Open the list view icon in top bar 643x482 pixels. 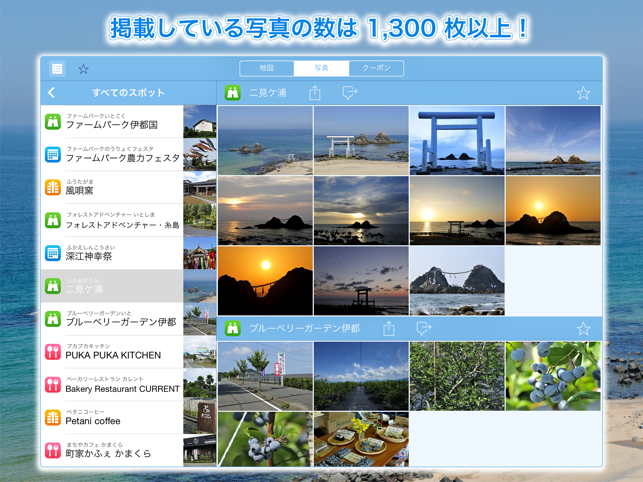[57, 69]
